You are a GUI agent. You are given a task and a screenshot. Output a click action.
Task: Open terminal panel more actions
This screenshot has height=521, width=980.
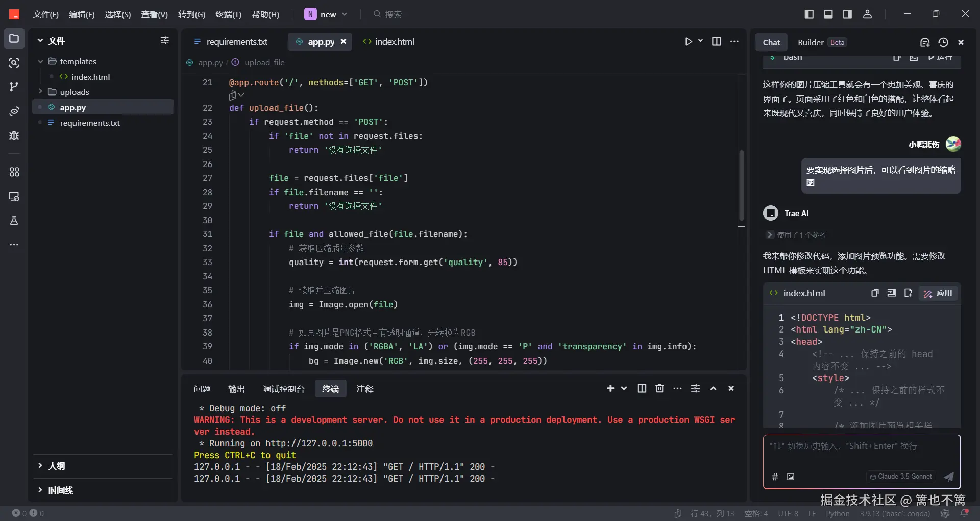coord(677,388)
